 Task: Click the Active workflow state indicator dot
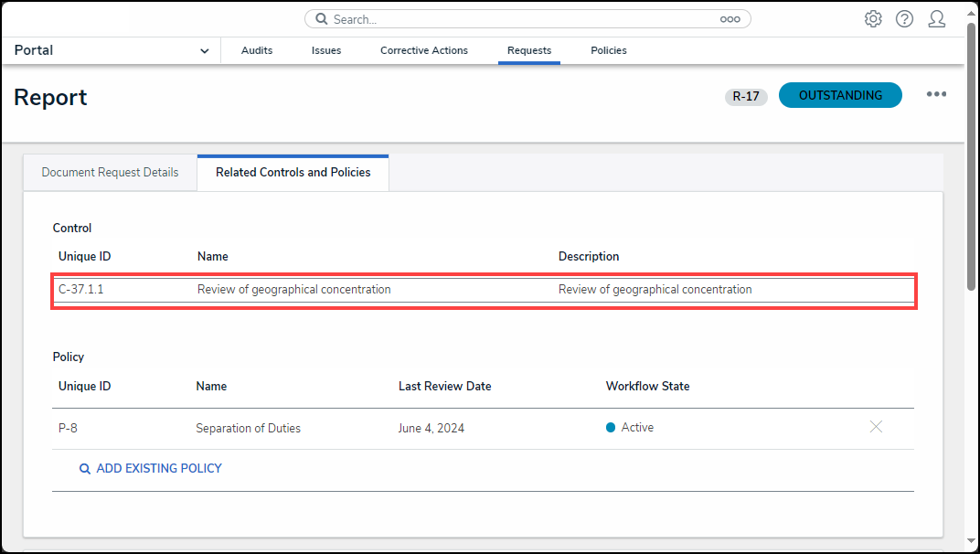[x=611, y=428]
